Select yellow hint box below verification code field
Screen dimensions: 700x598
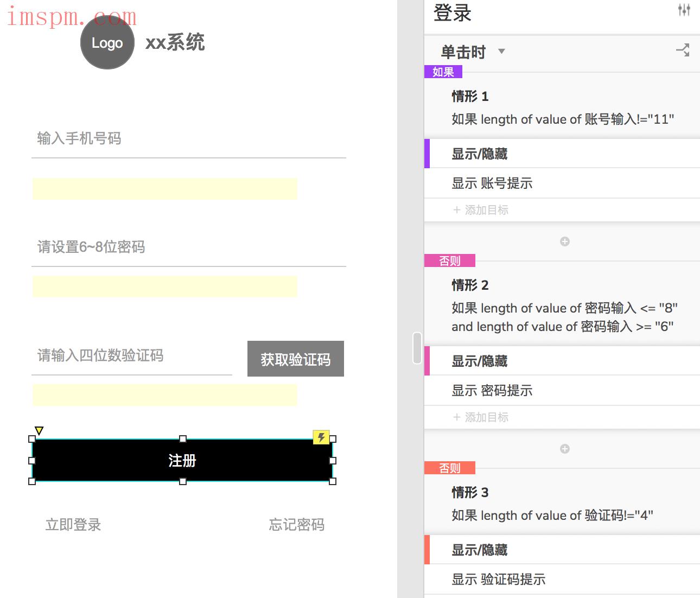[x=165, y=395]
